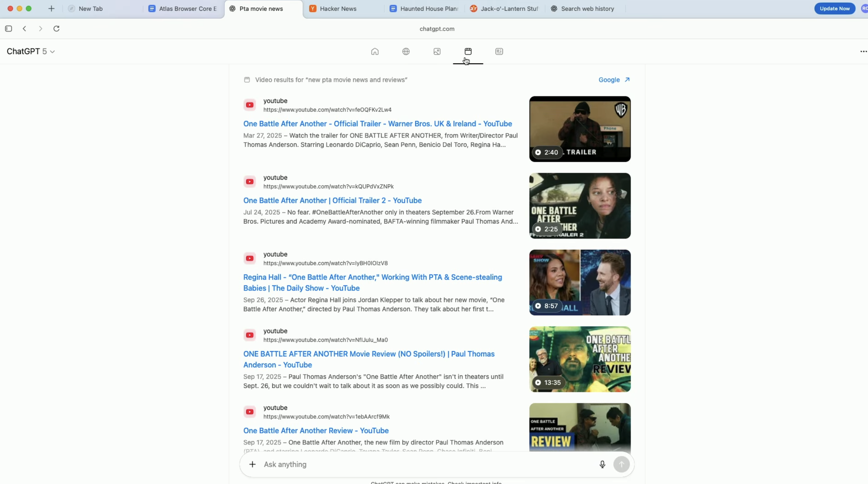Select the web results globe icon
Viewport: 868px width, 484px height.
click(x=406, y=51)
